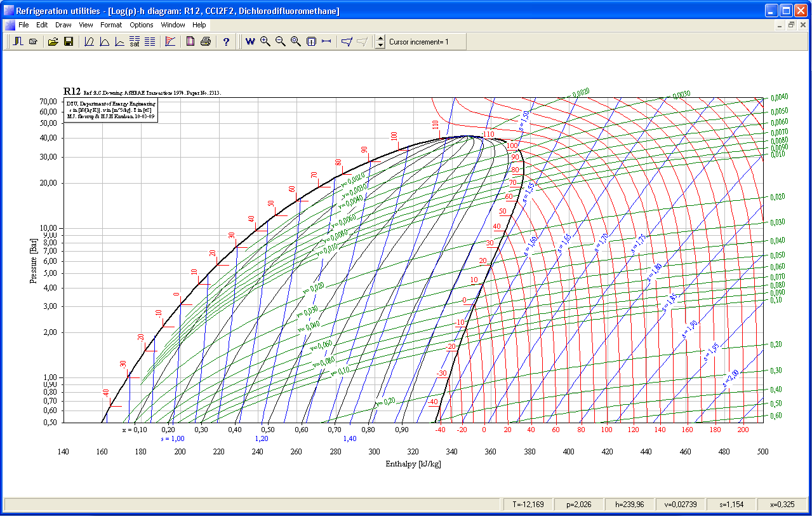
Task: Minimize the inner document window
Action: pyautogui.click(x=780, y=25)
